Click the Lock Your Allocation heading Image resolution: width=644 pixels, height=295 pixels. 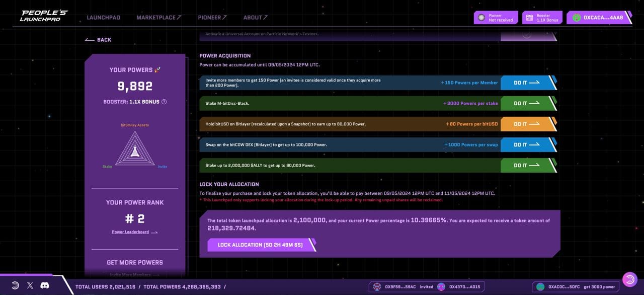[229, 184]
